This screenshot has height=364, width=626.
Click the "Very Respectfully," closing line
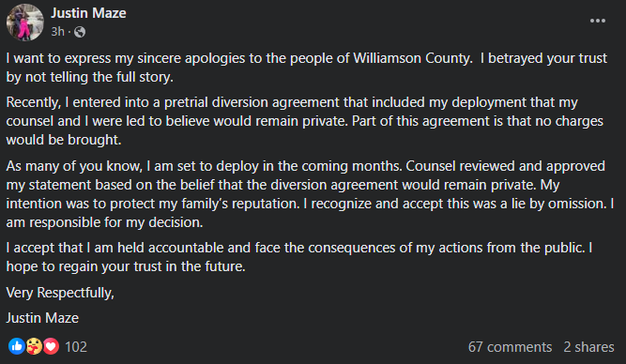coord(60,293)
